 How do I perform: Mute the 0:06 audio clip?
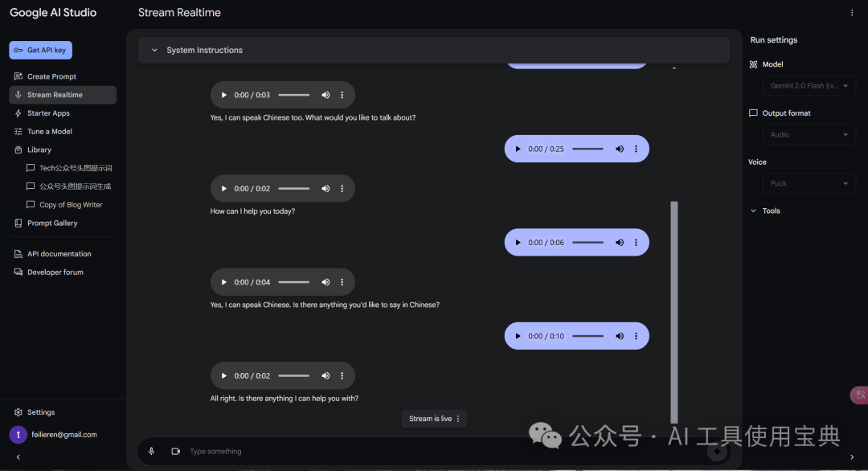[620, 243]
